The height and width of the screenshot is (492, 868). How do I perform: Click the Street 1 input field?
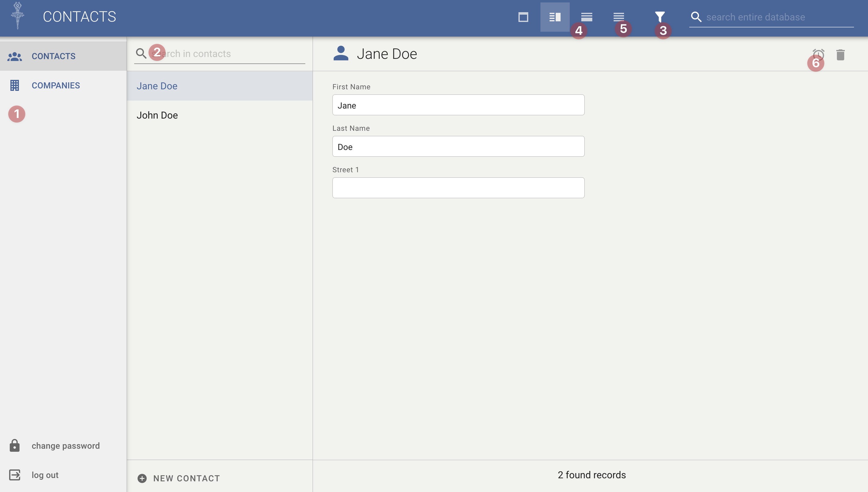[458, 188]
